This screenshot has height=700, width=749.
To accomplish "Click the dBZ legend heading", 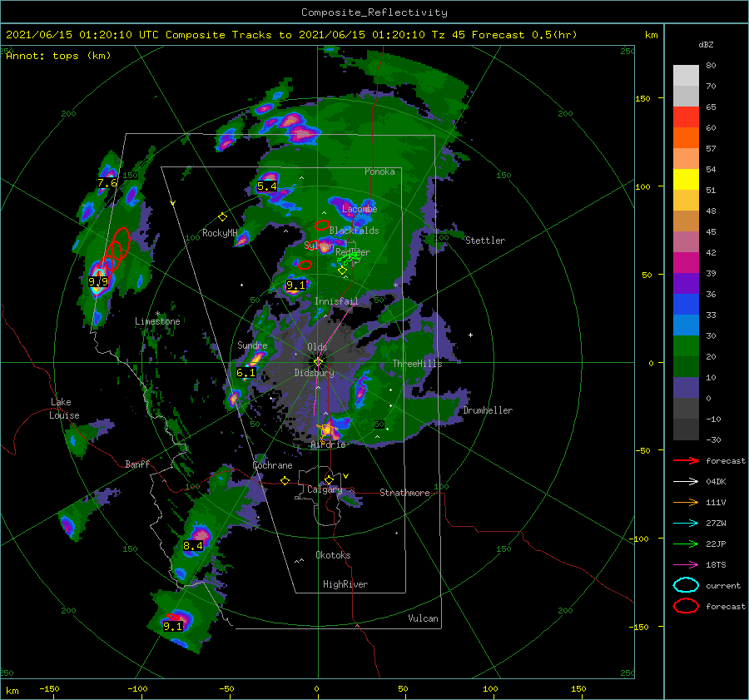I will (x=706, y=44).
